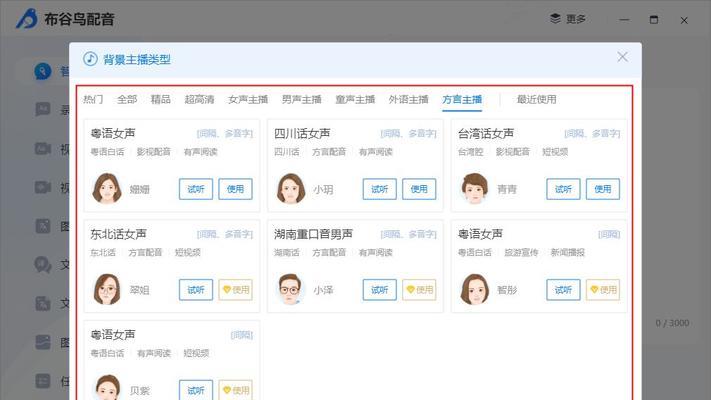Switch to the 精品 tab
This screenshot has height=400, width=711.
(161, 99)
